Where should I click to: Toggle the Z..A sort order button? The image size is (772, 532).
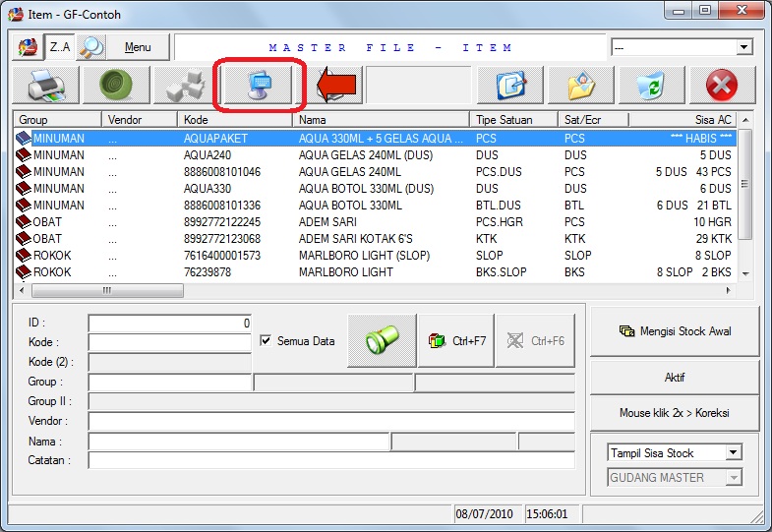pyautogui.click(x=60, y=47)
